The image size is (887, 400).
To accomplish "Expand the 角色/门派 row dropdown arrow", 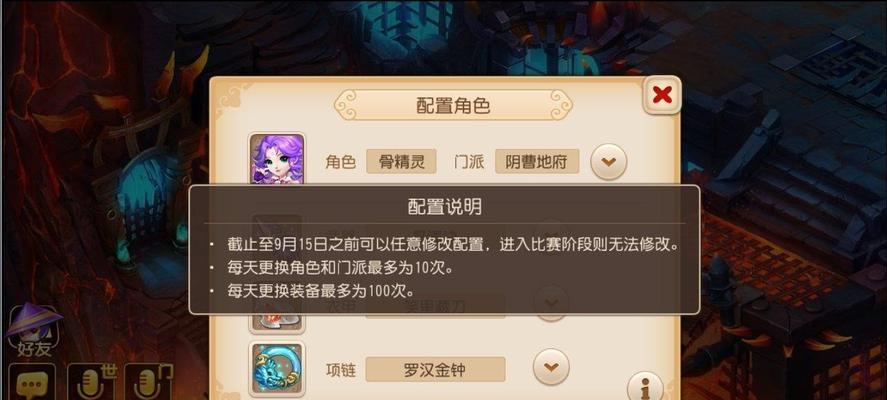I will click(x=609, y=162).
